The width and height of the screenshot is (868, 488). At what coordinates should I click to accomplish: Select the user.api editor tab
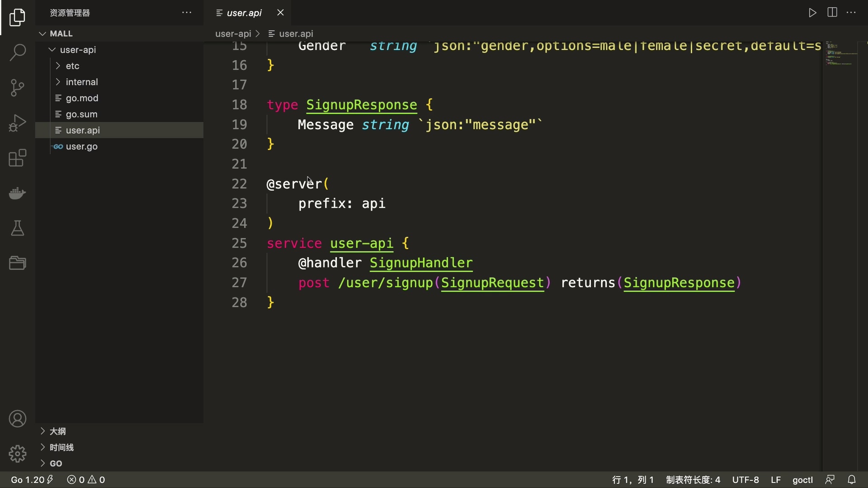(244, 13)
